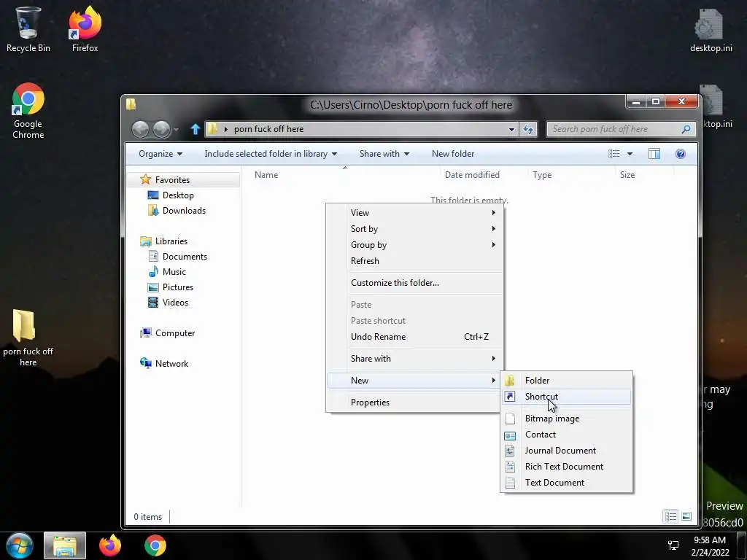Image resolution: width=747 pixels, height=560 pixels.
Task: Click Windows Explorer in the taskbar
Action: [65, 545]
